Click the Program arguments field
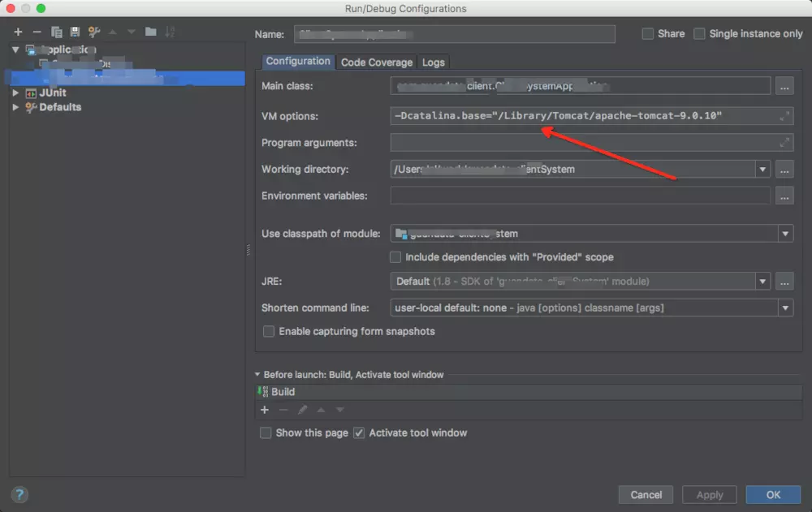 point(592,142)
